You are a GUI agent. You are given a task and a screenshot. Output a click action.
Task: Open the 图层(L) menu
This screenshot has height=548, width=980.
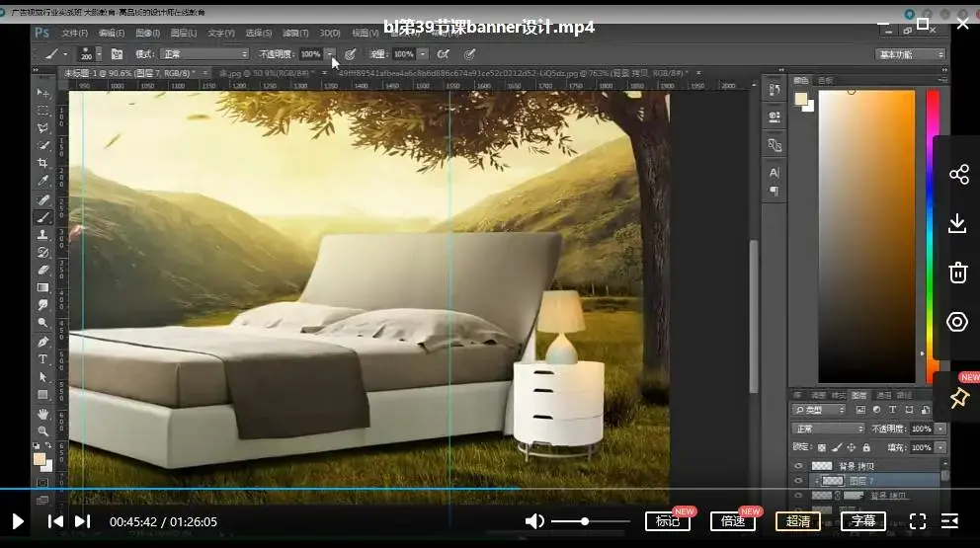point(182,33)
